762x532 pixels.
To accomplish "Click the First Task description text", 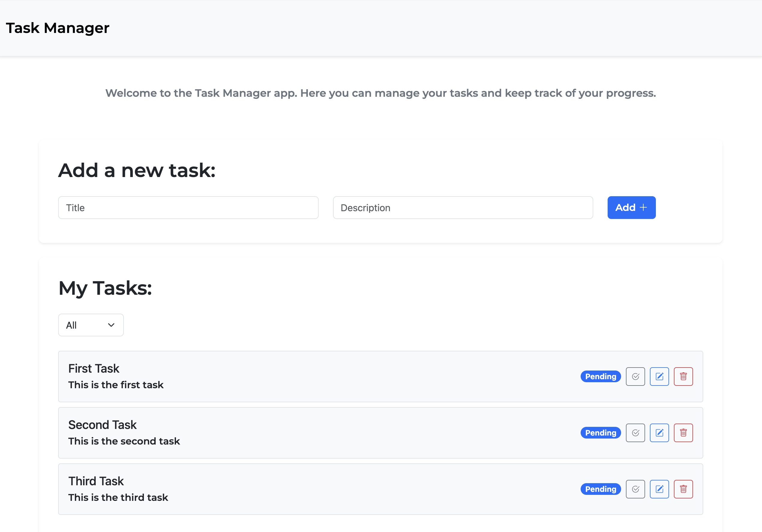I will coord(116,385).
